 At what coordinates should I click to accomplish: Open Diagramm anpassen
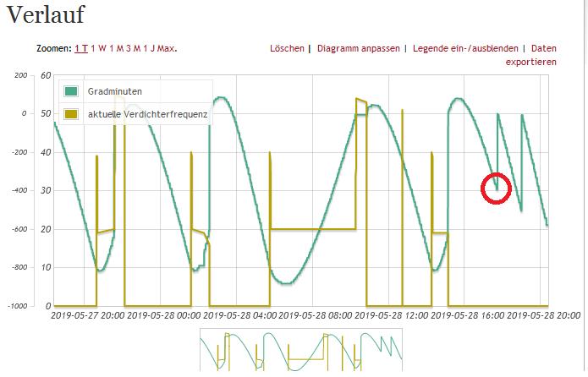359,48
